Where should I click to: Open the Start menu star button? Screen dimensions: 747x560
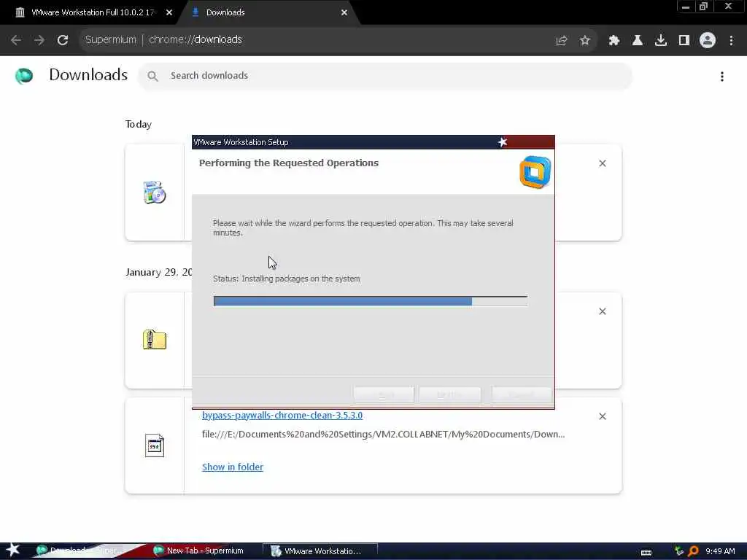pos(13,550)
